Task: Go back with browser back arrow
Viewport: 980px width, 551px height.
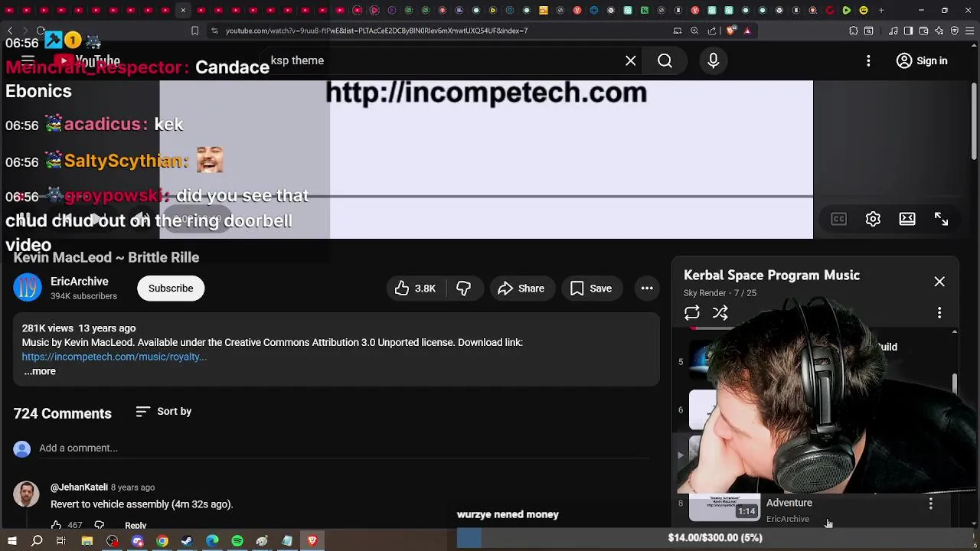Action: (10, 31)
